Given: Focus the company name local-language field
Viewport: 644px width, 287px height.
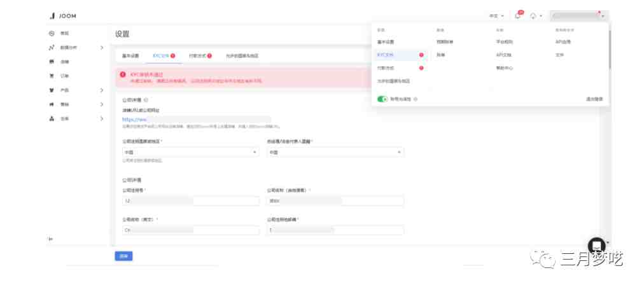Looking at the screenshot, I should (x=335, y=201).
